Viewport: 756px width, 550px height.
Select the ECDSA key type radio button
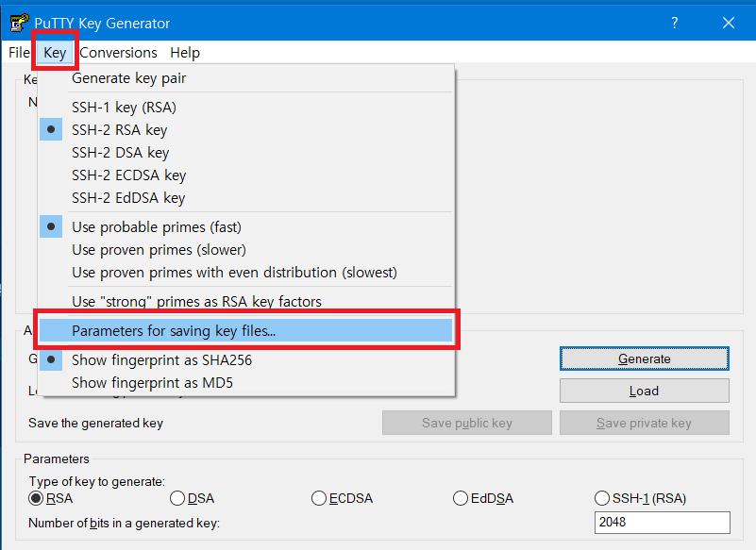tap(343, 498)
